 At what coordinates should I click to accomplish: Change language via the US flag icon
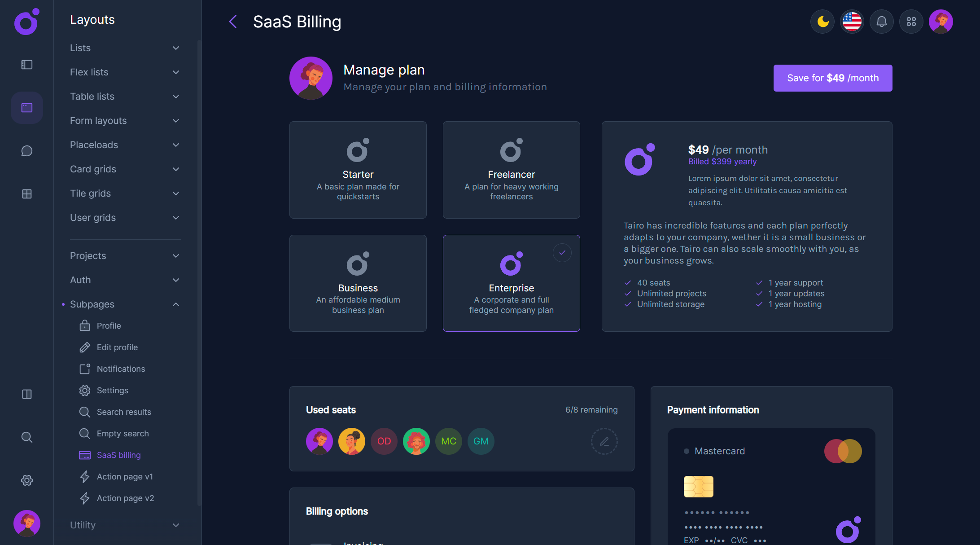point(852,21)
